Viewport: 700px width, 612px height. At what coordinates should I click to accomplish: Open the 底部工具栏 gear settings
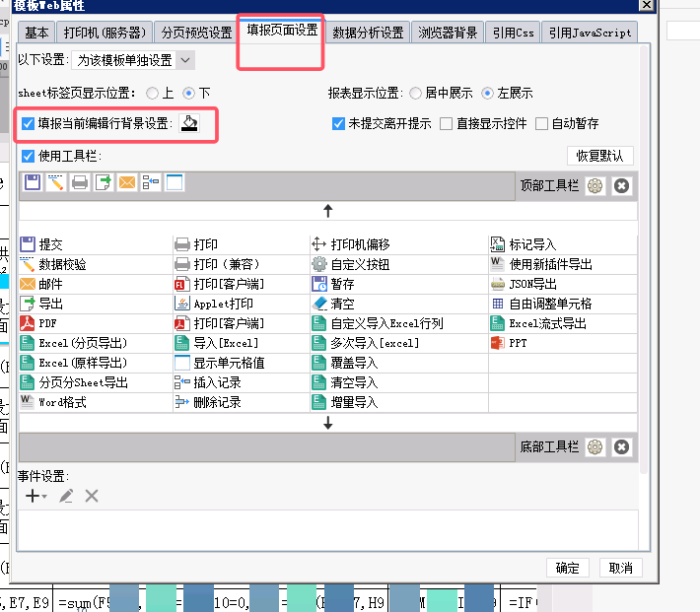[x=595, y=446]
